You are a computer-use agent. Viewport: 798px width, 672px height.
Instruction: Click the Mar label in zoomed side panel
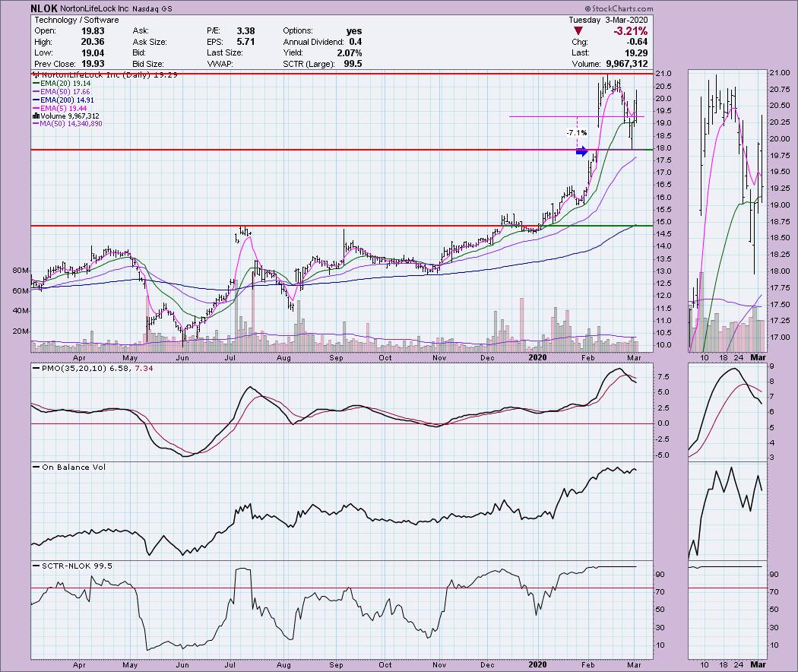click(x=758, y=357)
